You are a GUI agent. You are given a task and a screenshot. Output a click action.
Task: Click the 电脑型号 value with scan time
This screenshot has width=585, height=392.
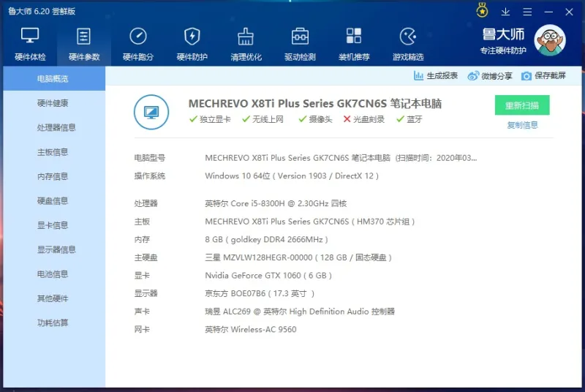341,158
